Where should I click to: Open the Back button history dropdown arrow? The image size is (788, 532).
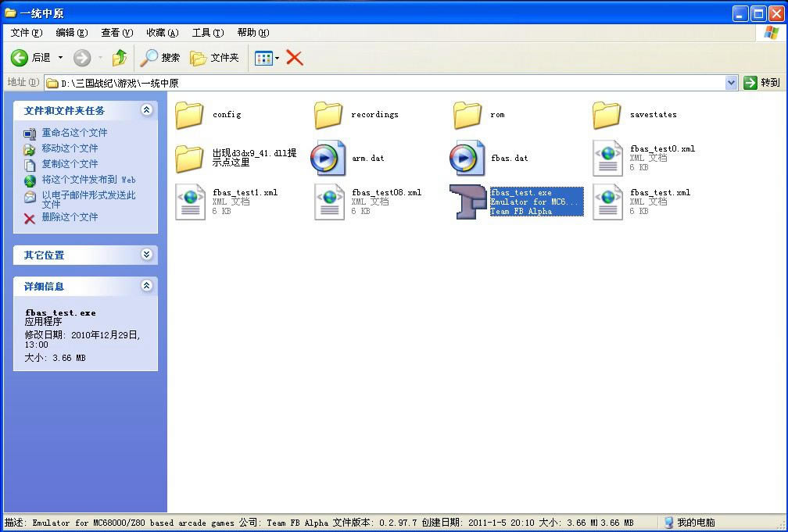[61, 58]
